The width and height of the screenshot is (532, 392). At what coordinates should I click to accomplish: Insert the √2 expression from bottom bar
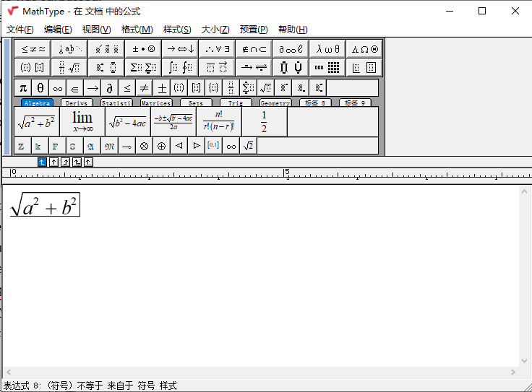click(x=249, y=146)
